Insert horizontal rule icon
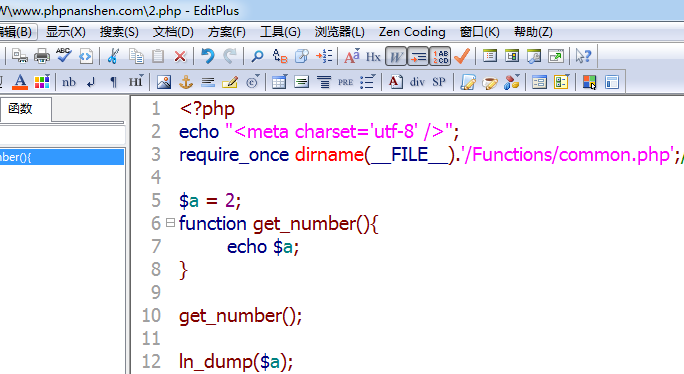 (x=208, y=82)
